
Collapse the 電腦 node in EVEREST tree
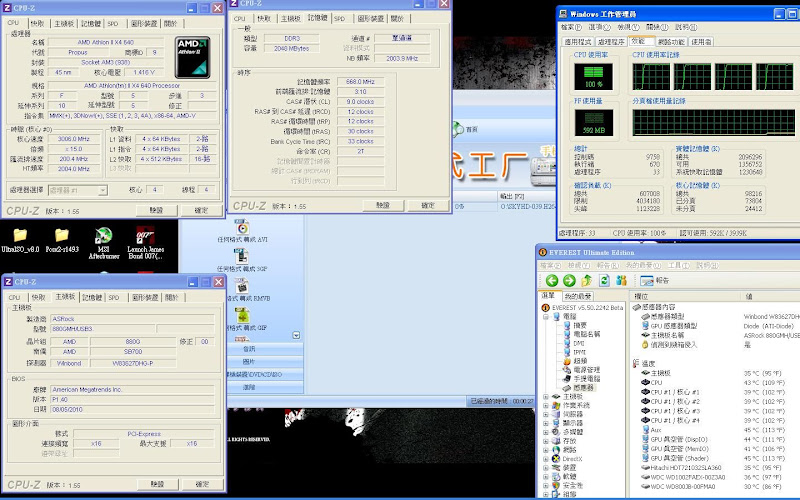tap(546, 315)
